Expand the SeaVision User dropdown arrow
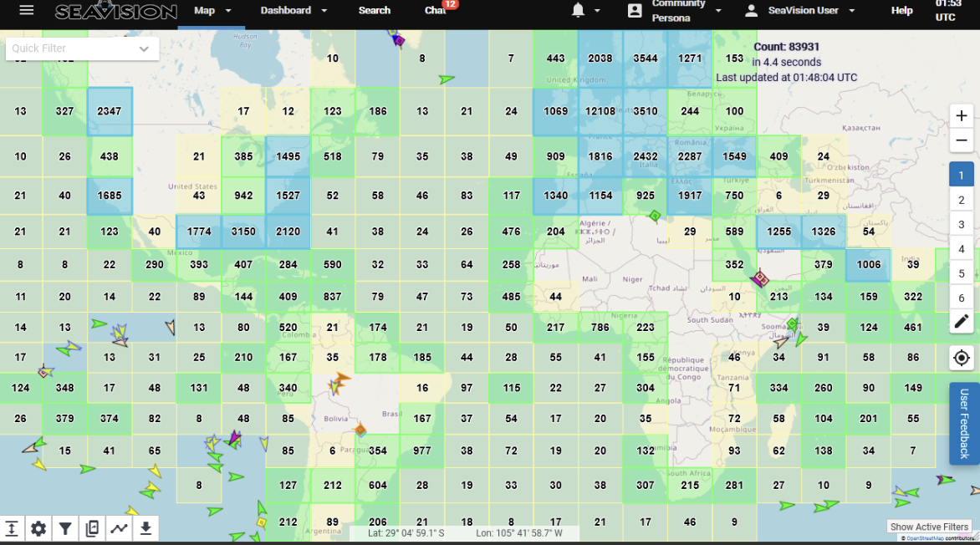Image resolution: width=980 pixels, height=545 pixels. 851,11
